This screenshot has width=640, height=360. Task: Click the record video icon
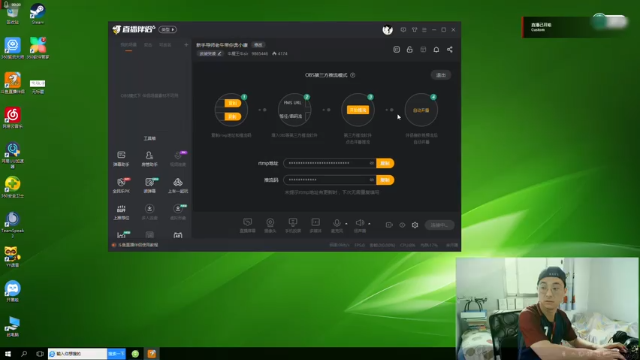(x=389, y=225)
